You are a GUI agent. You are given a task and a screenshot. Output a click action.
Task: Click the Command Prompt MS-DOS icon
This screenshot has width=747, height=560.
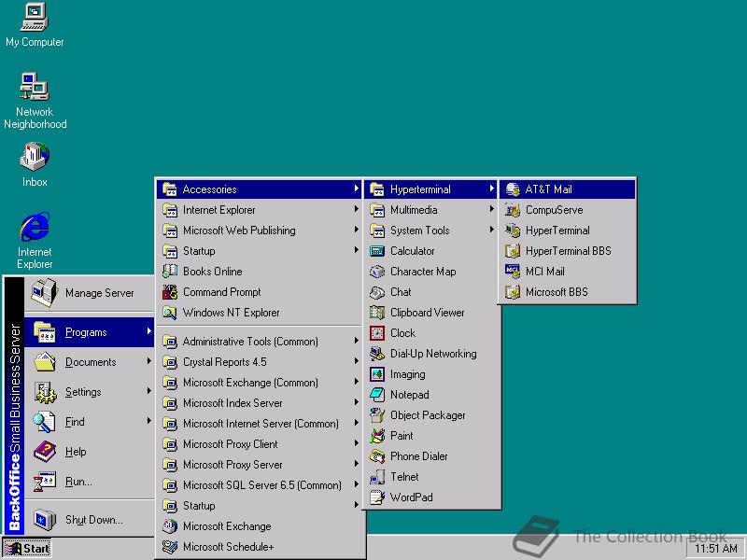pyautogui.click(x=170, y=292)
